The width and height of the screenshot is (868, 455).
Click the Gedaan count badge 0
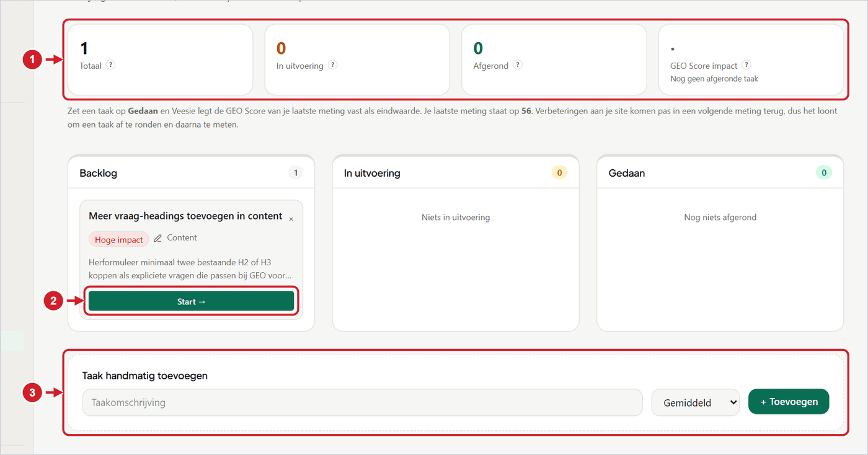(824, 173)
